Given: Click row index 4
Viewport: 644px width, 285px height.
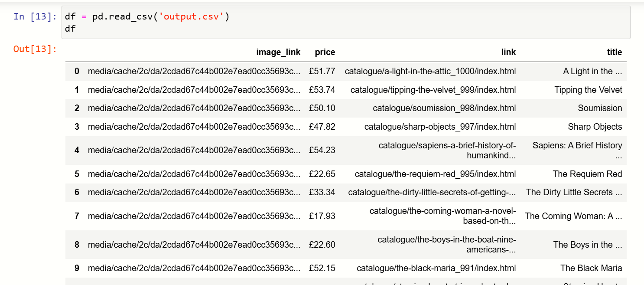Looking at the screenshot, I should click(77, 150).
